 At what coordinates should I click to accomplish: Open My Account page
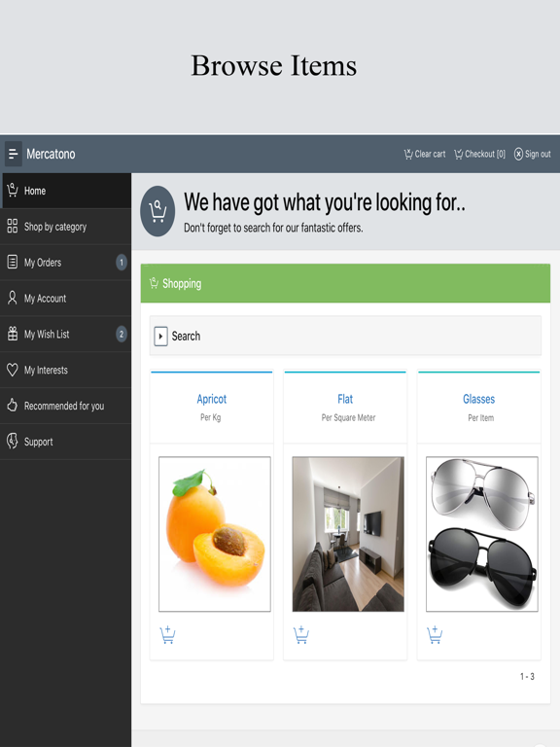(66, 299)
